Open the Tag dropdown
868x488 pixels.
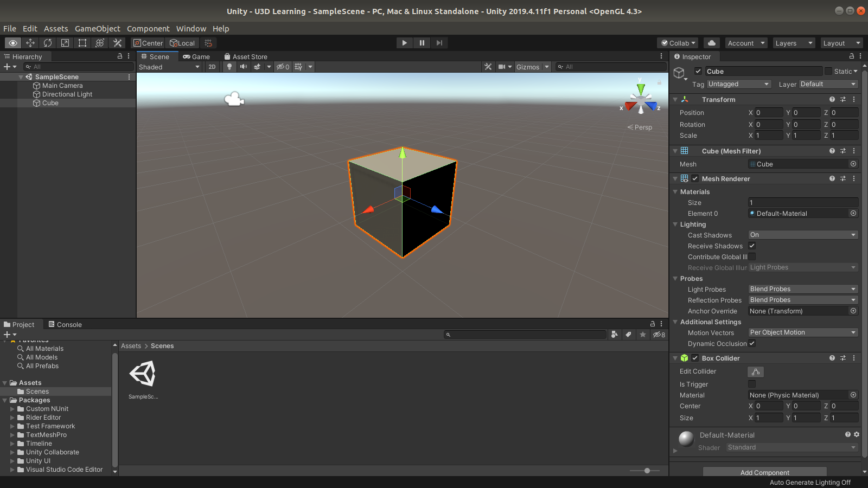tap(738, 84)
